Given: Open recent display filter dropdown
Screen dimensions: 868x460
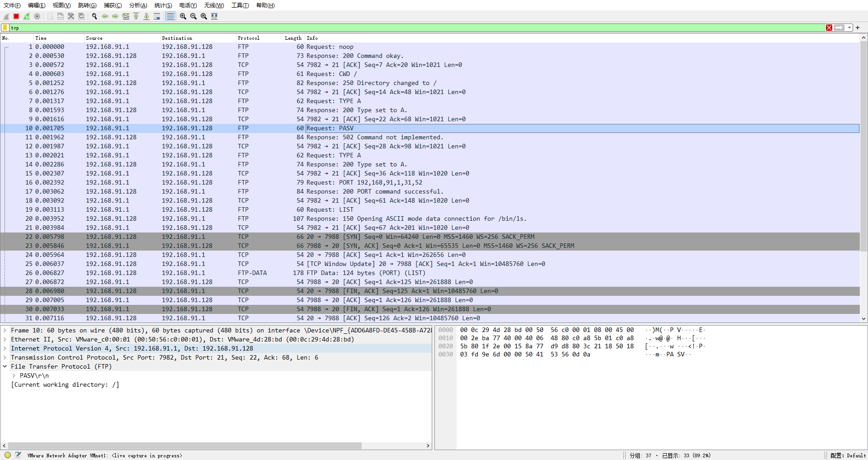Looking at the screenshot, I should click(x=849, y=28).
